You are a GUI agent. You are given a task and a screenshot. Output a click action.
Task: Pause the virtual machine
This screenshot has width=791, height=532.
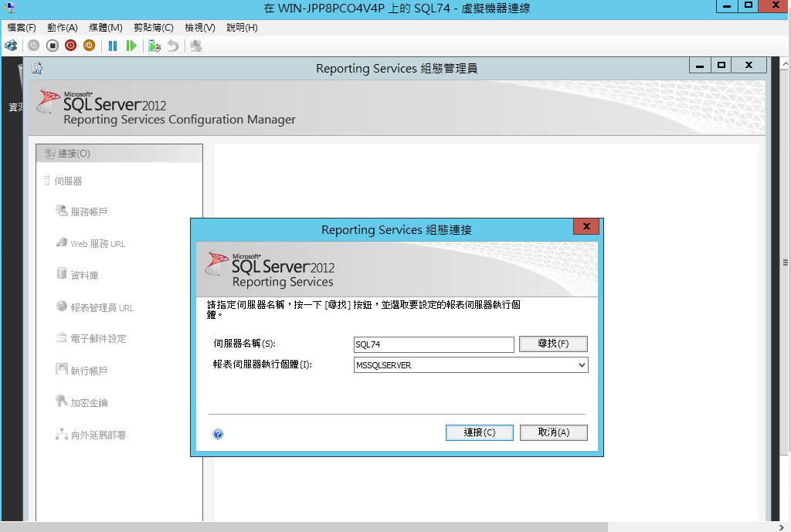113,46
